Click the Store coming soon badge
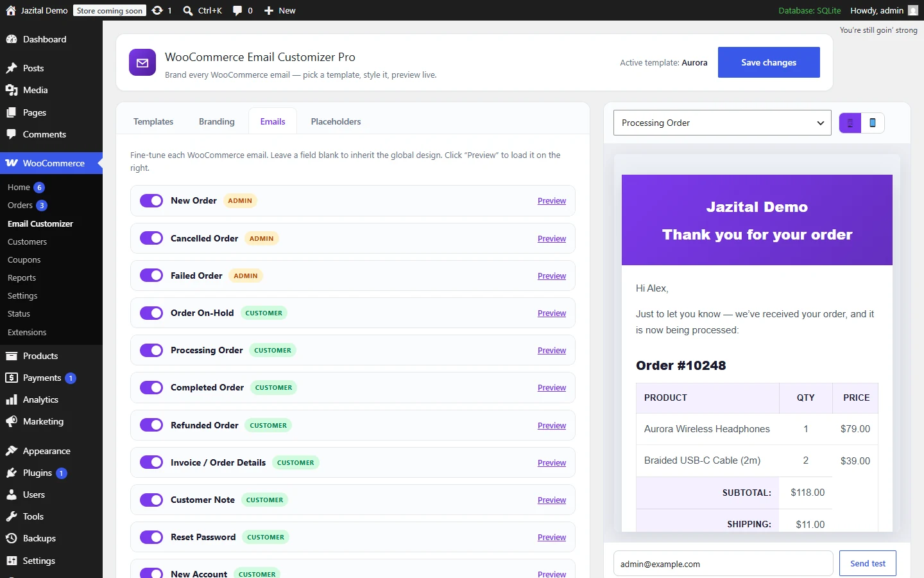 pyautogui.click(x=110, y=10)
